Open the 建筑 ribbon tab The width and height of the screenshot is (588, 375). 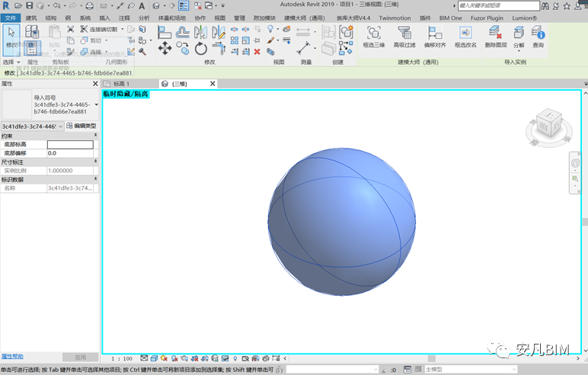click(31, 17)
